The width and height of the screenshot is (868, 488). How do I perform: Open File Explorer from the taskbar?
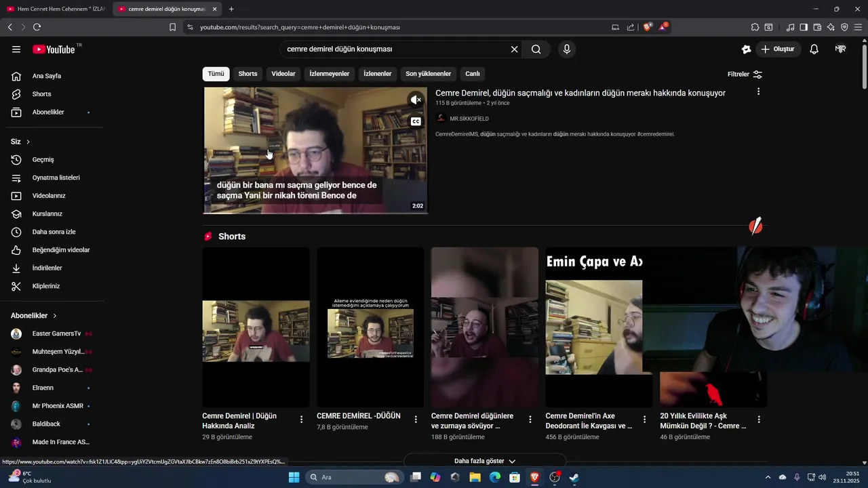click(475, 477)
